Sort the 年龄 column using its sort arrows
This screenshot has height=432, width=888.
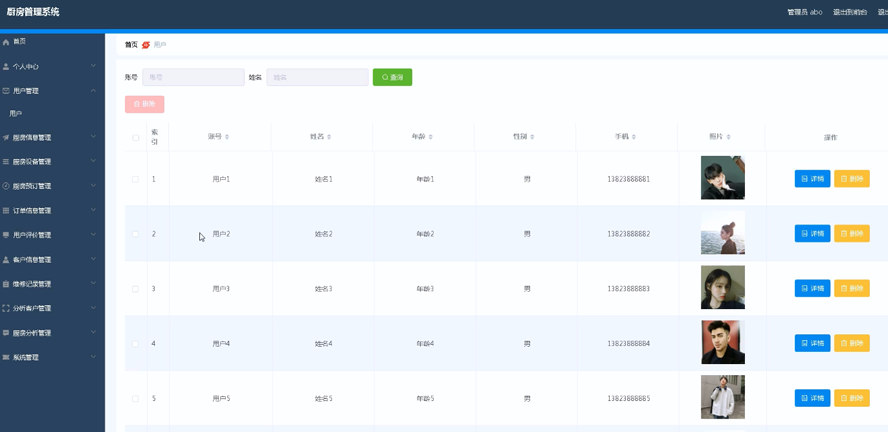point(433,137)
